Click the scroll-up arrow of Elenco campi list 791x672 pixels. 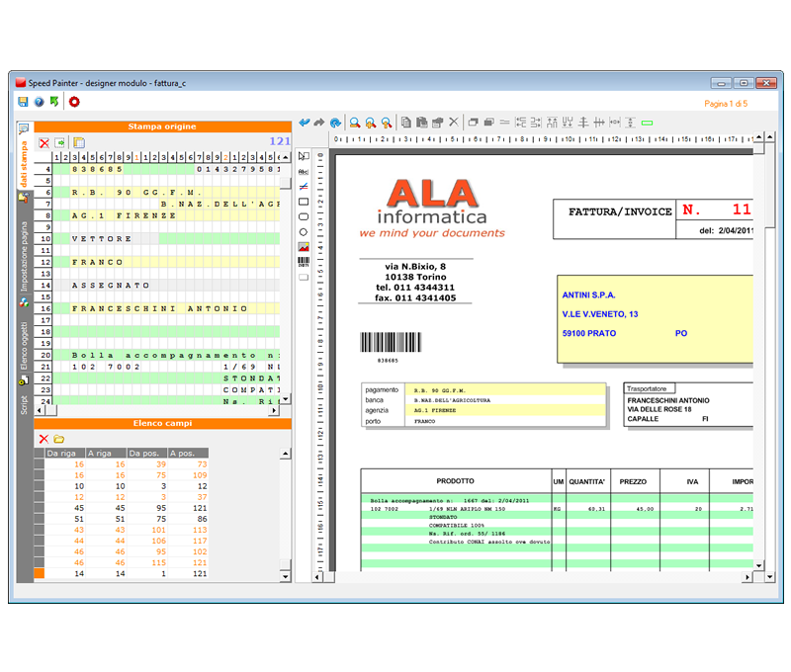(x=286, y=454)
